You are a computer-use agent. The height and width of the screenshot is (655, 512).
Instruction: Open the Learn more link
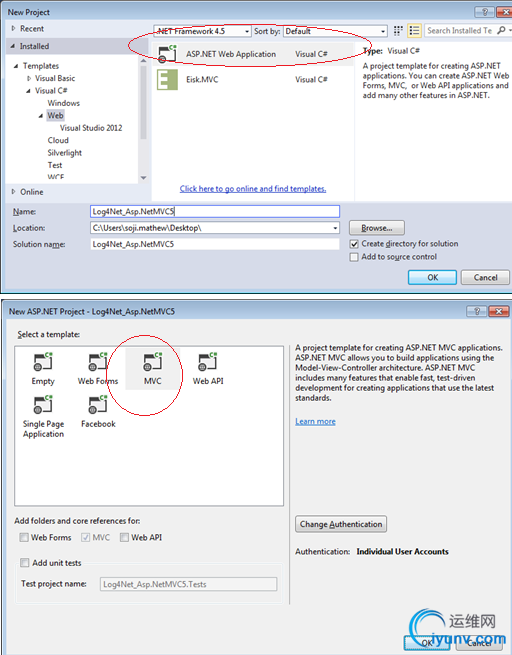pos(315,421)
